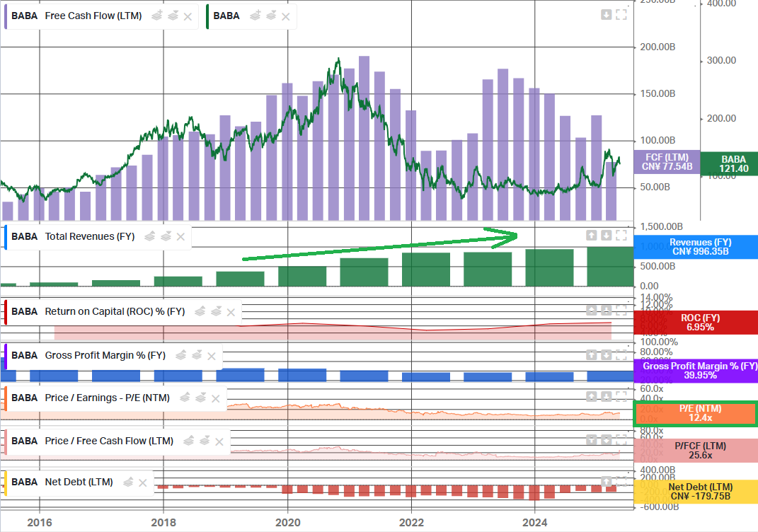Remove the Total Revenues (FY) series
Viewport: 758px width, 532px height.
point(180,237)
